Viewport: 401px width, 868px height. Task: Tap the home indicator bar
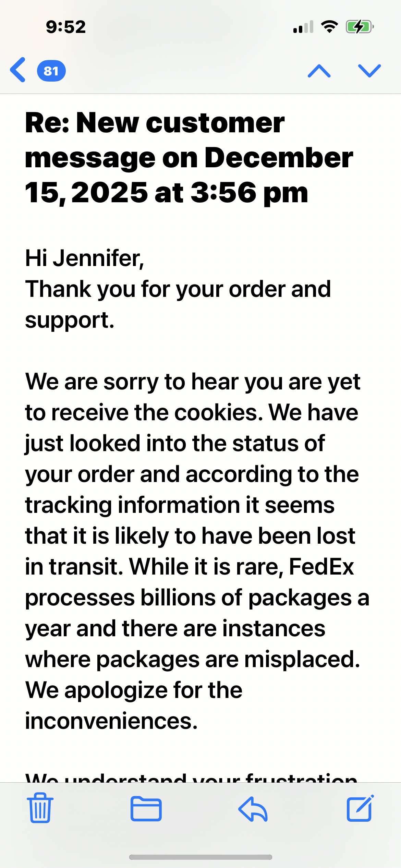tap(200, 858)
